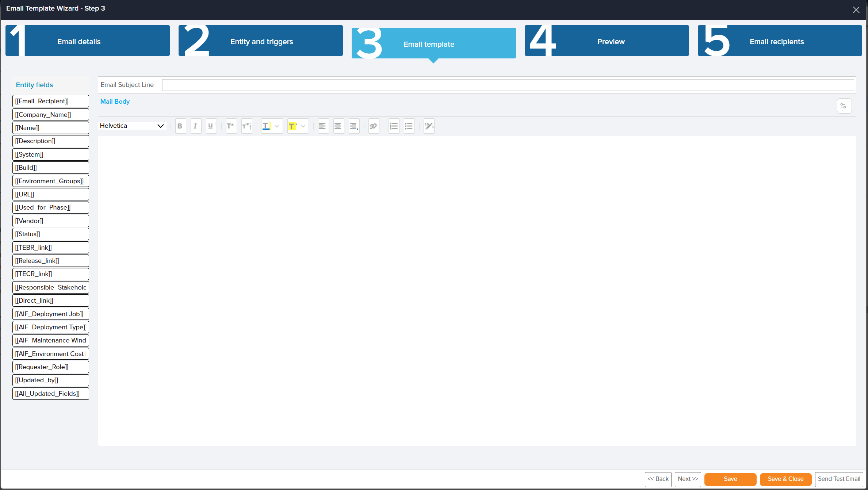Expand the text color dropdown arrow

tap(277, 126)
